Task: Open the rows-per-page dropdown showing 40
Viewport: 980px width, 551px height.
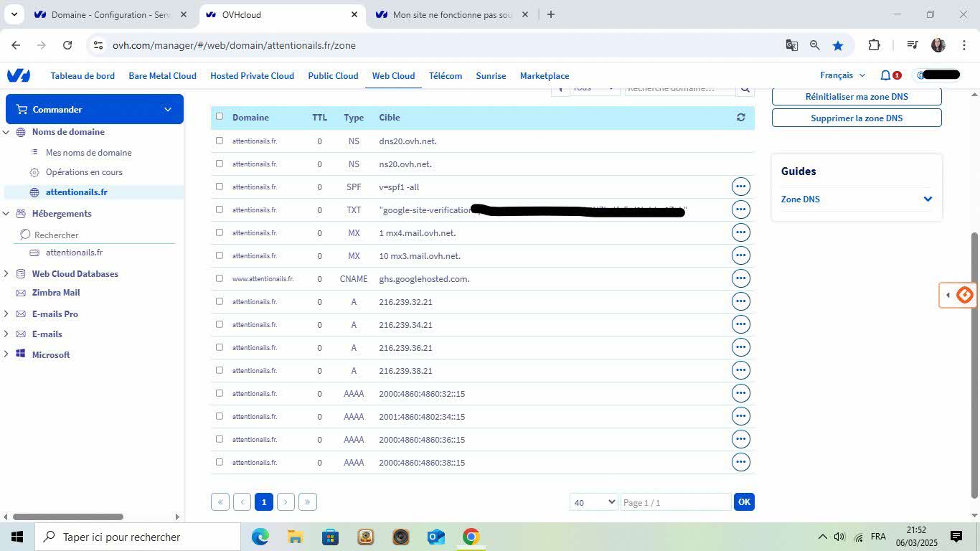Action: tap(594, 502)
